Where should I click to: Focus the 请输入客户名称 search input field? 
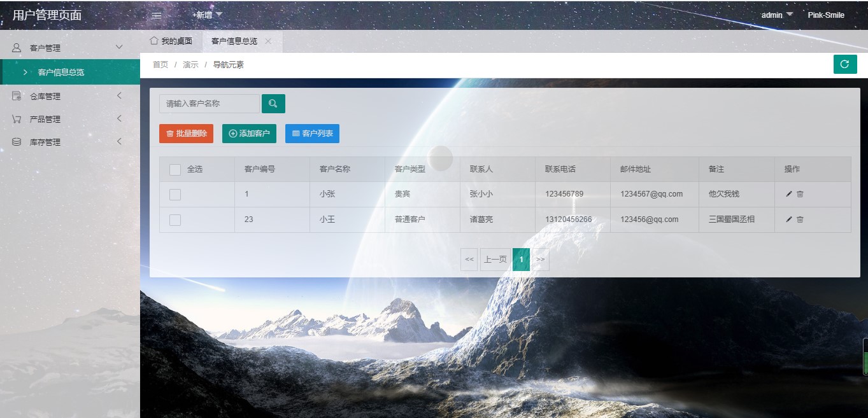(210, 104)
